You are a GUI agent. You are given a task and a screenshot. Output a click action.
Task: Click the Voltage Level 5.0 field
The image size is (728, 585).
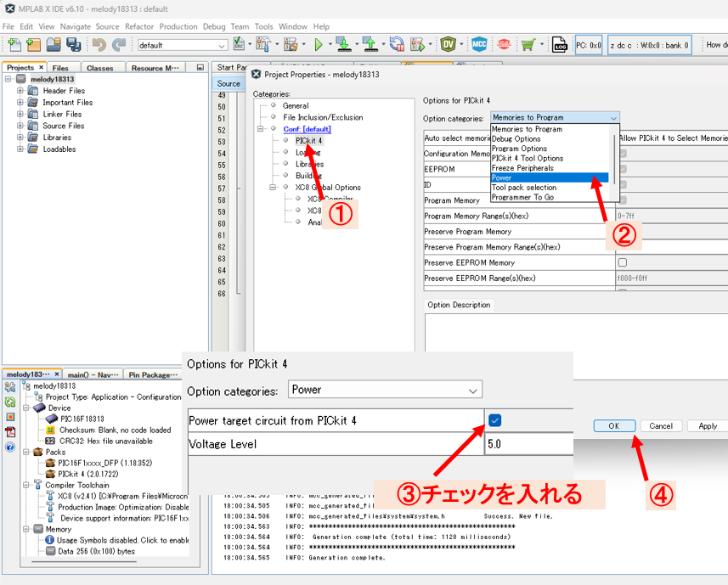tap(528, 444)
